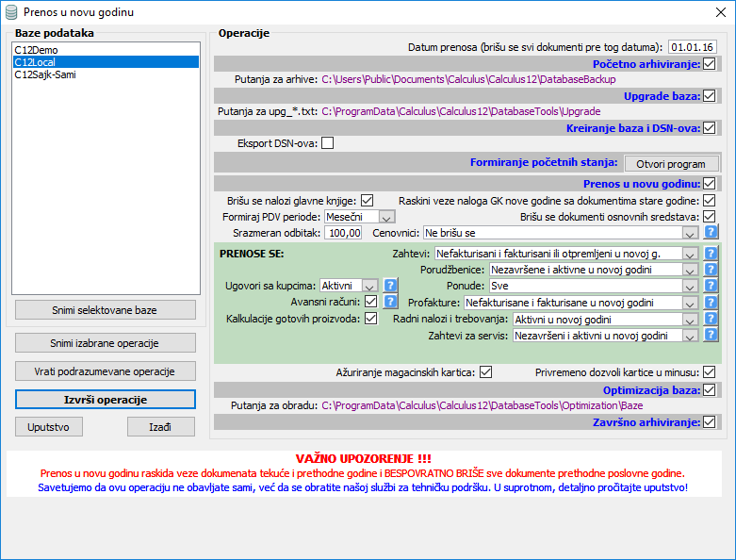
Task: Open help for Zahtevi transfer option
Action: (711, 254)
